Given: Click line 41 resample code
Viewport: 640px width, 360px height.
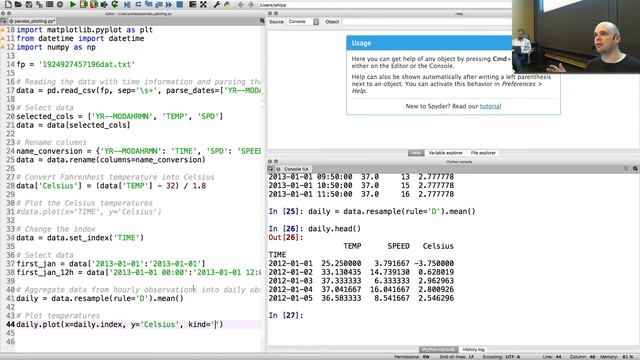Looking at the screenshot, I should click(x=100, y=298).
